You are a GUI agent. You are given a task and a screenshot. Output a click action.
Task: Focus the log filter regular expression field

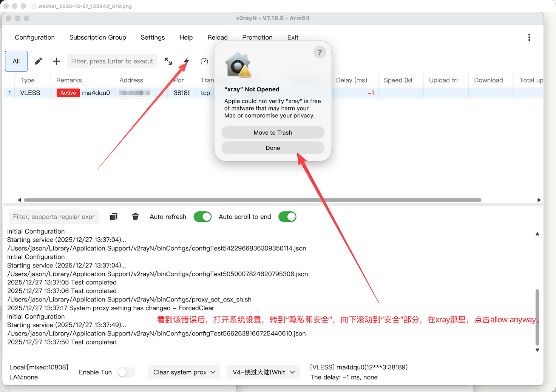[54, 217]
